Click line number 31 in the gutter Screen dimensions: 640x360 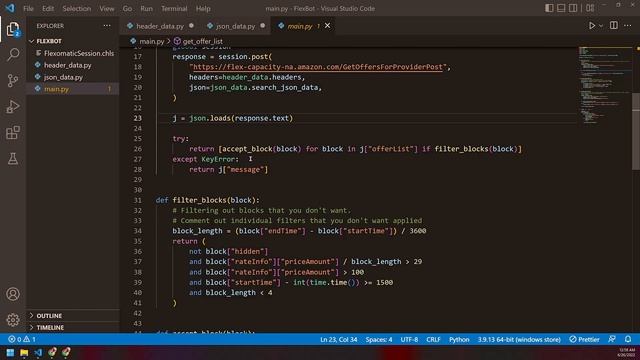(x=138, y=200)
